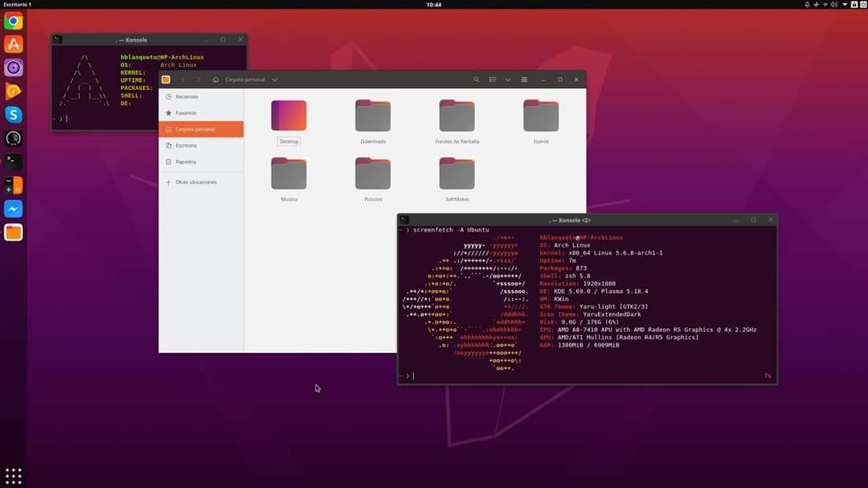Open the volume indicator in top bar
The image size is (868, 488).
click(834, 5)
